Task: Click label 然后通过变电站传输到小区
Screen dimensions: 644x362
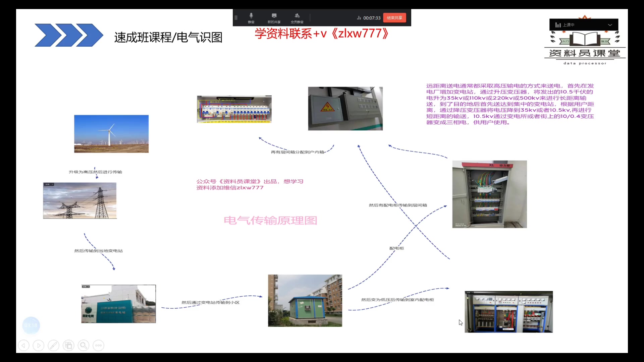Action: (210, 302)
